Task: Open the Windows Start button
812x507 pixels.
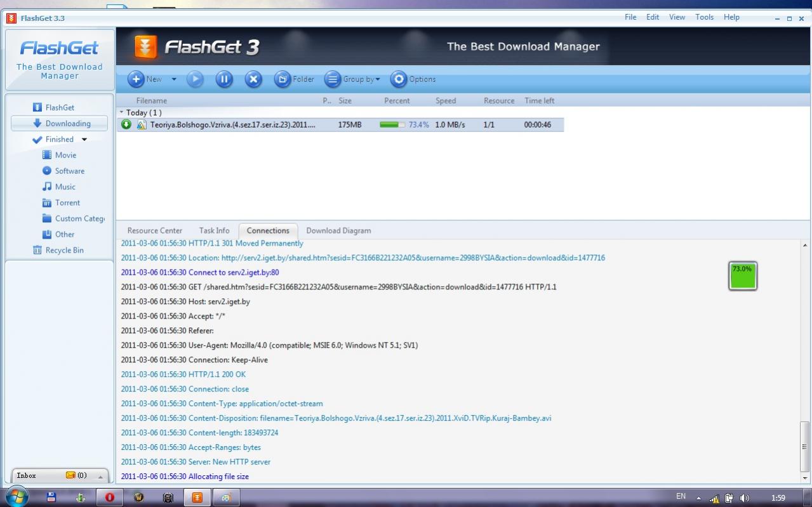Action: pos(17,497)
